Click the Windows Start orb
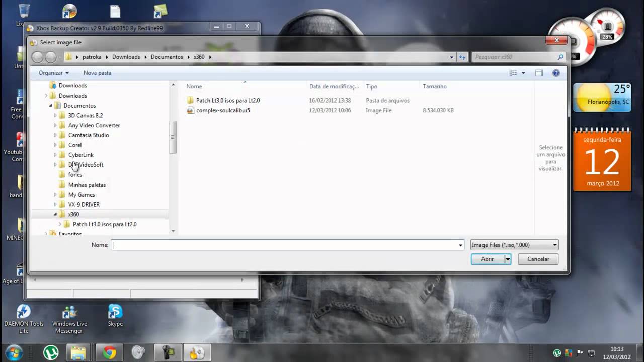644x362 pixels. (x=14, y=352)
